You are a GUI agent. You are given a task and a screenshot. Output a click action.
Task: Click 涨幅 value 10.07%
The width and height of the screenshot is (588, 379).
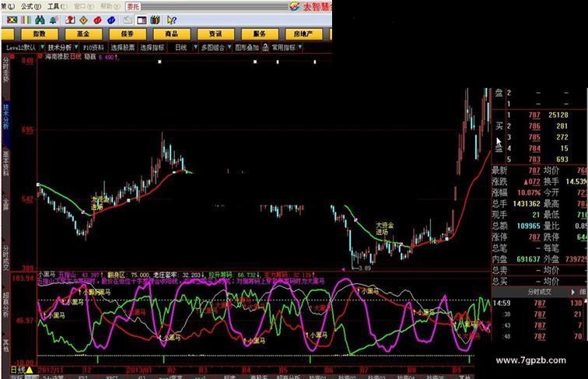coord(529,193)
